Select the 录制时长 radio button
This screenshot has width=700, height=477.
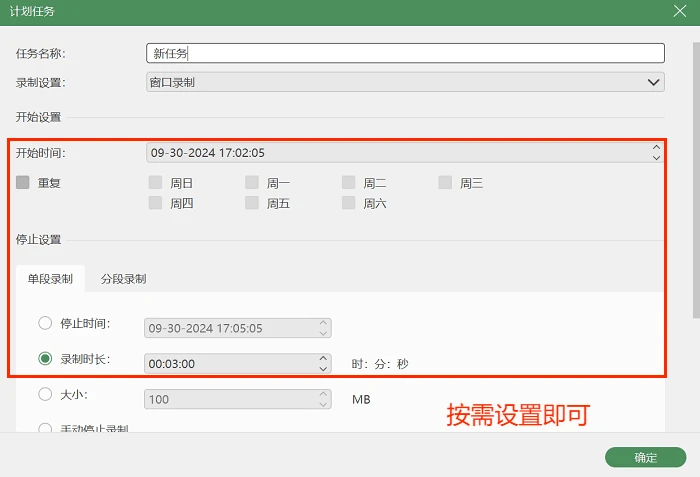click(x=45, y=358)
